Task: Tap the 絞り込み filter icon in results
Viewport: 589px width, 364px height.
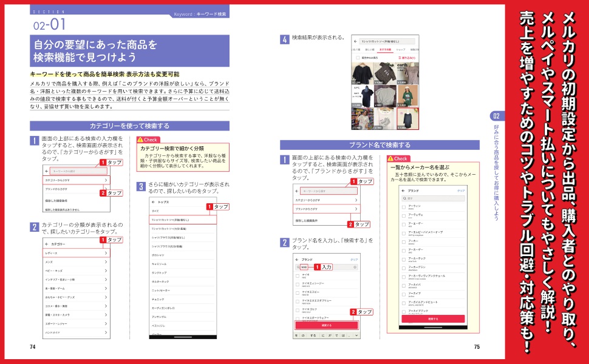Action: (400, 58)
